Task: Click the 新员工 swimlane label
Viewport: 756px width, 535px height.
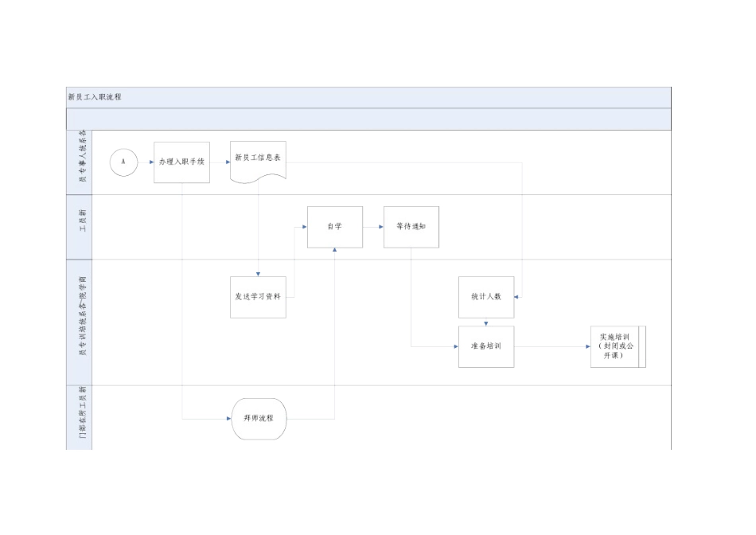Action: click(83, 227)
